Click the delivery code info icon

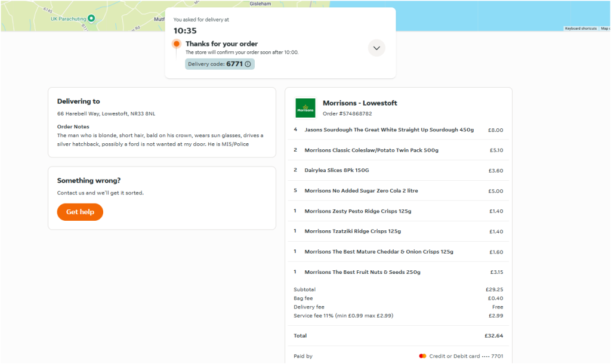click(x=248, y=64)
